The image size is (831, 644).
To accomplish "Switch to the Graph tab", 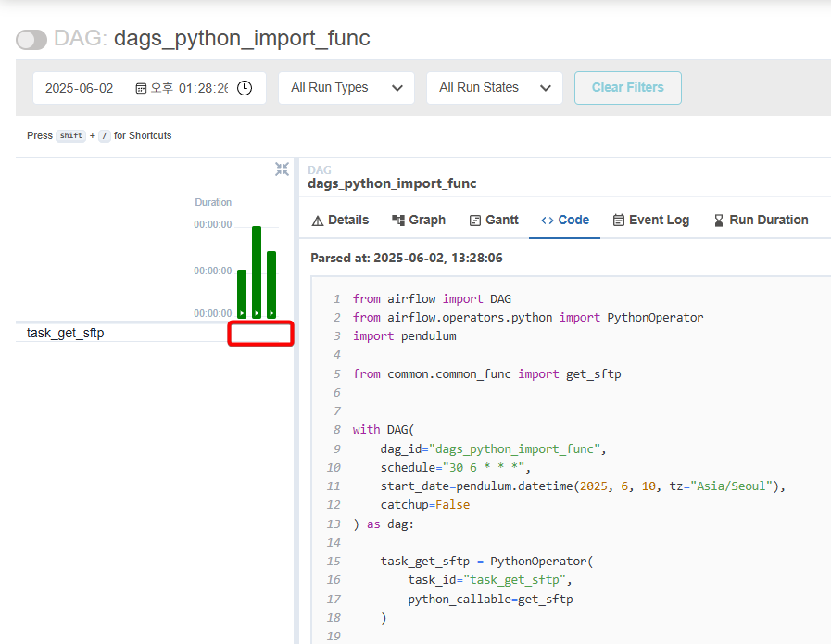I will (x=419, y=220).
